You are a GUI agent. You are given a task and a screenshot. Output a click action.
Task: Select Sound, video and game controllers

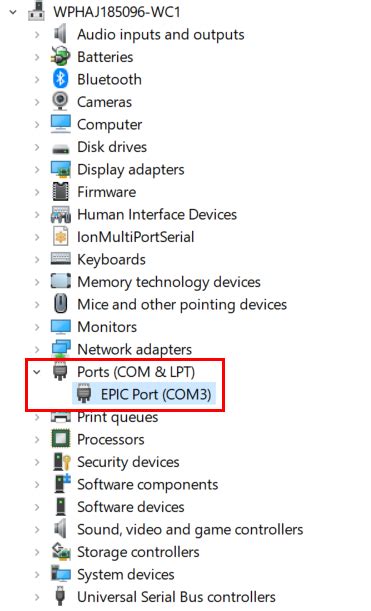point(190,529)
